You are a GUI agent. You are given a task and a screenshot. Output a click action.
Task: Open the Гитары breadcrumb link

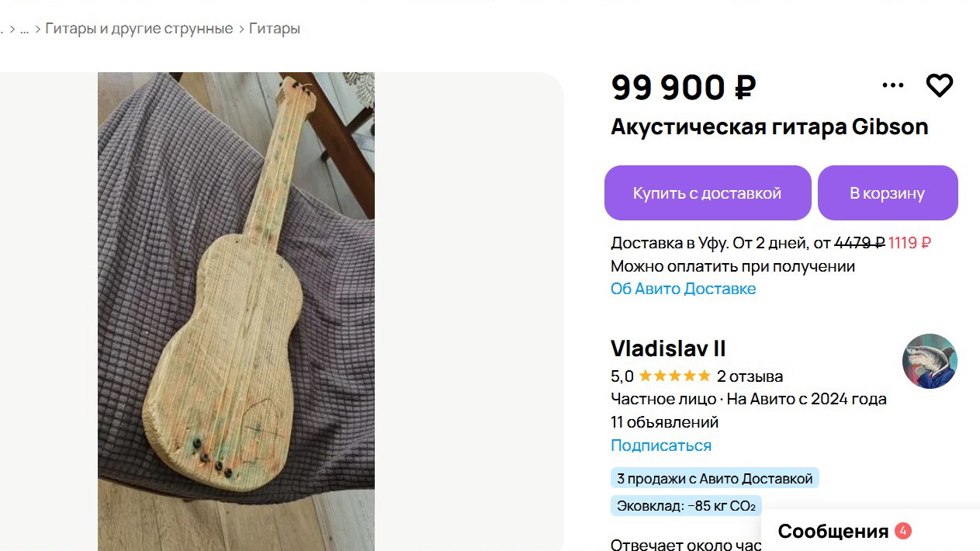point(274,29)
